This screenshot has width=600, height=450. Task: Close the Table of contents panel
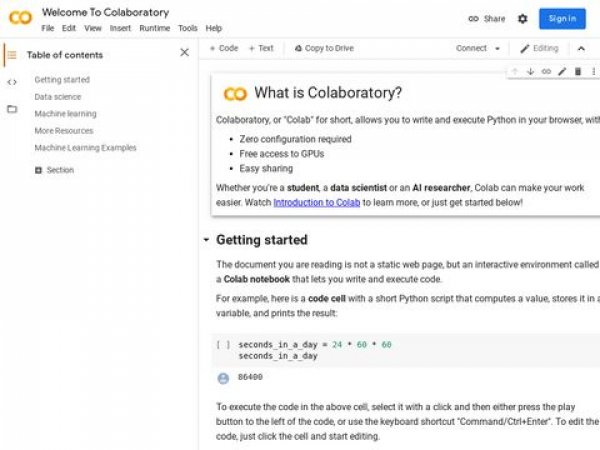(184, 52)
